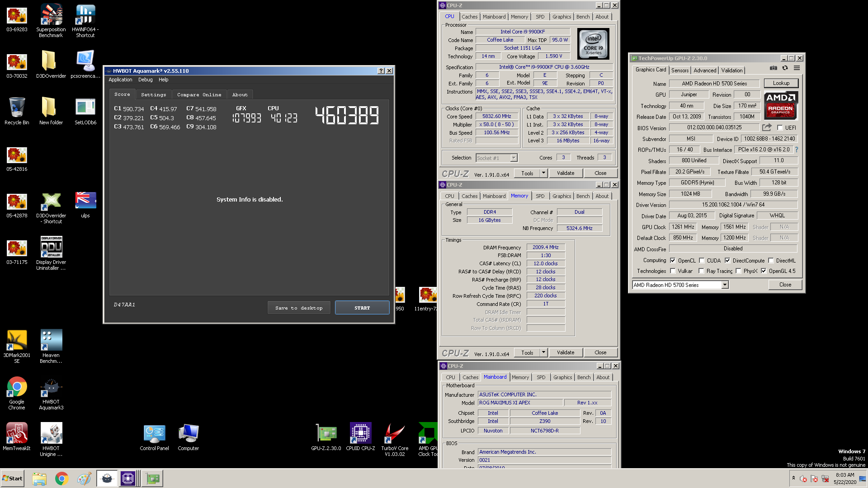Screen dimensions: 868x488
Task: Click Tools button in CPU-Z Memory window
Action: (x=527, y=352)
